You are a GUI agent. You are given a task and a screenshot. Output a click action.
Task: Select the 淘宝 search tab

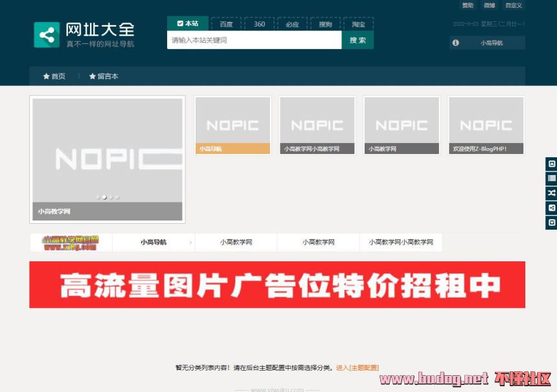tap(358, 24)
